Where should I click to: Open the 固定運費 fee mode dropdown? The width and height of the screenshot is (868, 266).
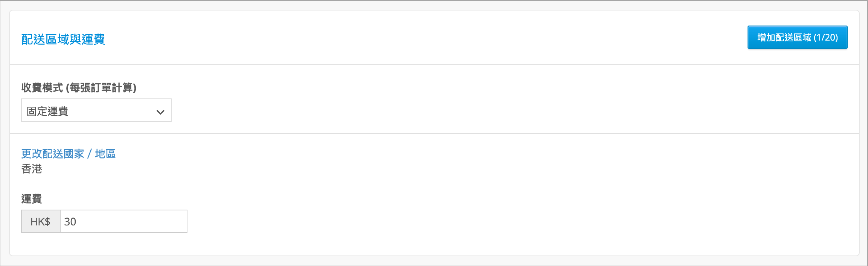pos(96,110)
